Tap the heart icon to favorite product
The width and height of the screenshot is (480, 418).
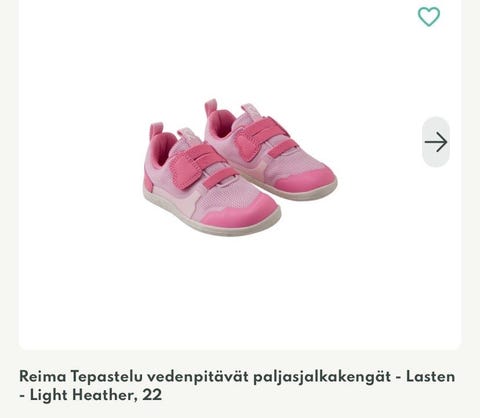[429, 16]
